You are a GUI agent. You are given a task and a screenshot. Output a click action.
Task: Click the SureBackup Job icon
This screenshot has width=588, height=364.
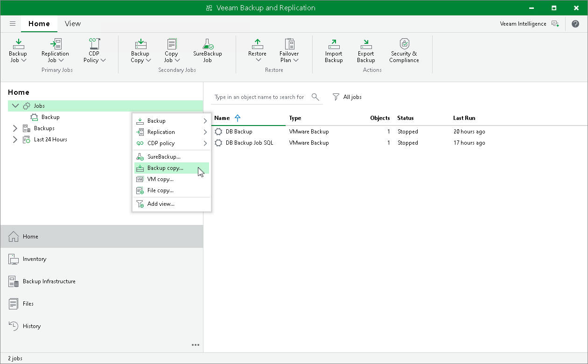(207, 50)
